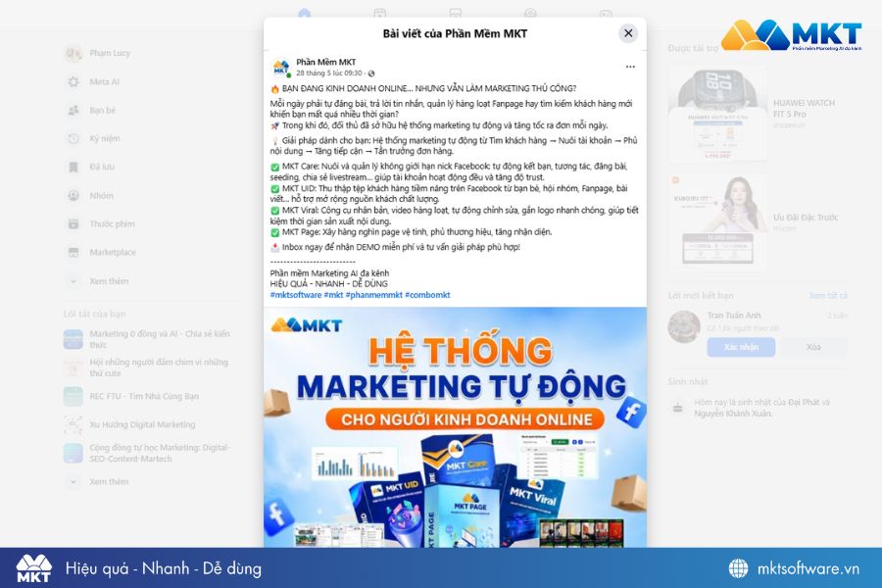Click Xem tất cả friend requests link

827,295
